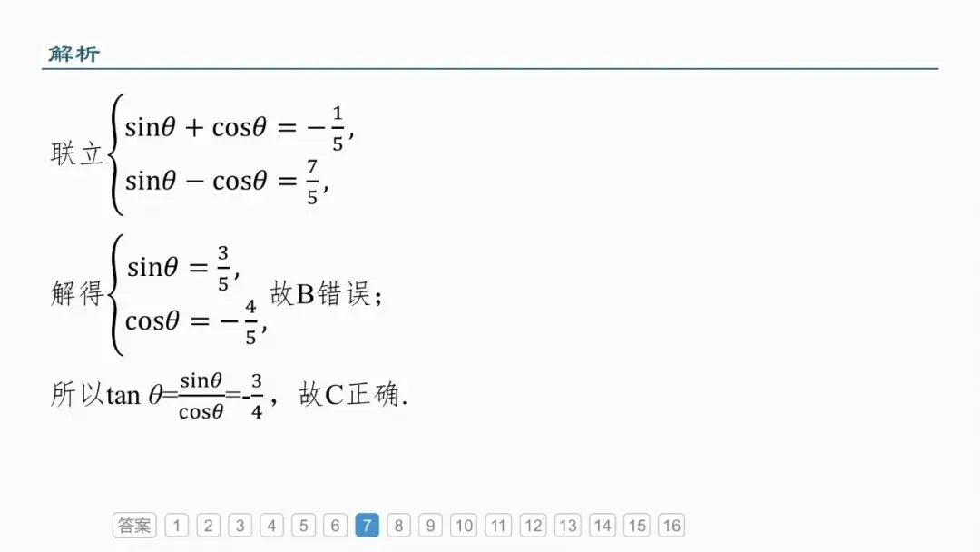Viewport: 980px width, 552px height.
Task: Click the highlighted question 7 button
Action: 367,525
